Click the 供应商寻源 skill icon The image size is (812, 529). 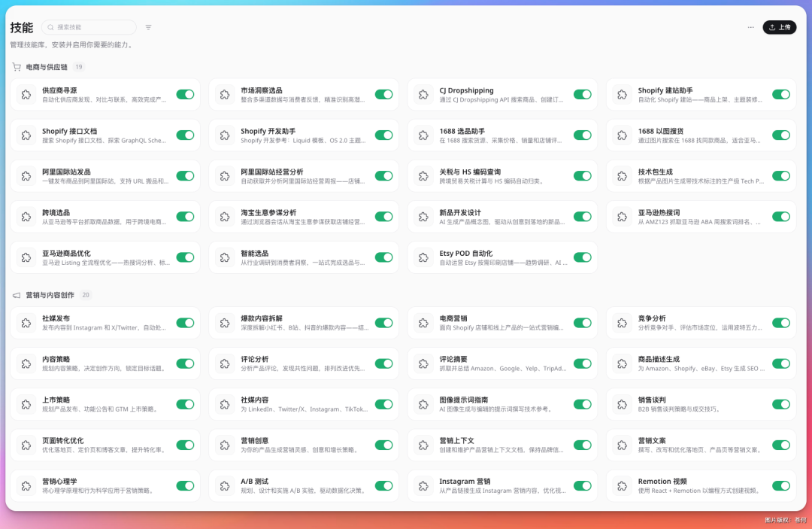(x=26, y=94)
